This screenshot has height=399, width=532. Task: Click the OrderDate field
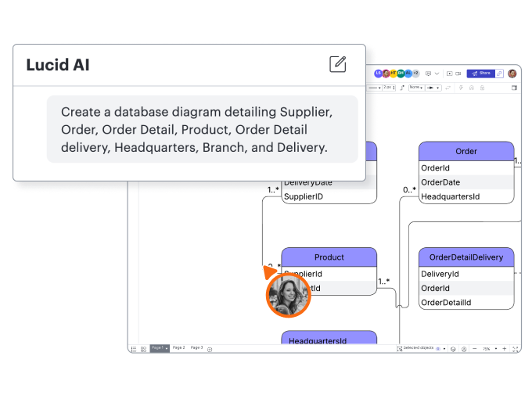pos(466,182)
